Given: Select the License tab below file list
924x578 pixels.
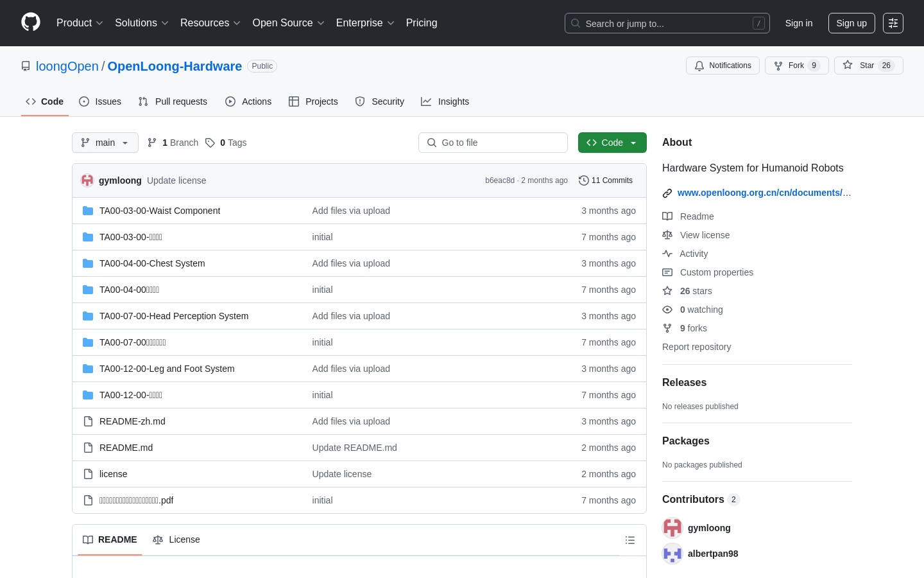Looking at the screenshot, I should pyautogui.click(x=176, y=539).
